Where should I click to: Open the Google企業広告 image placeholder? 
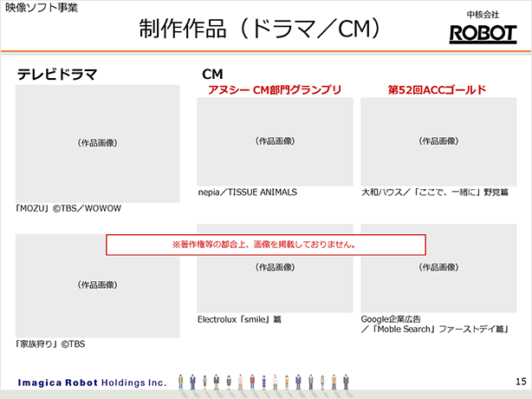pyautogui.click(x=438, y=268)
